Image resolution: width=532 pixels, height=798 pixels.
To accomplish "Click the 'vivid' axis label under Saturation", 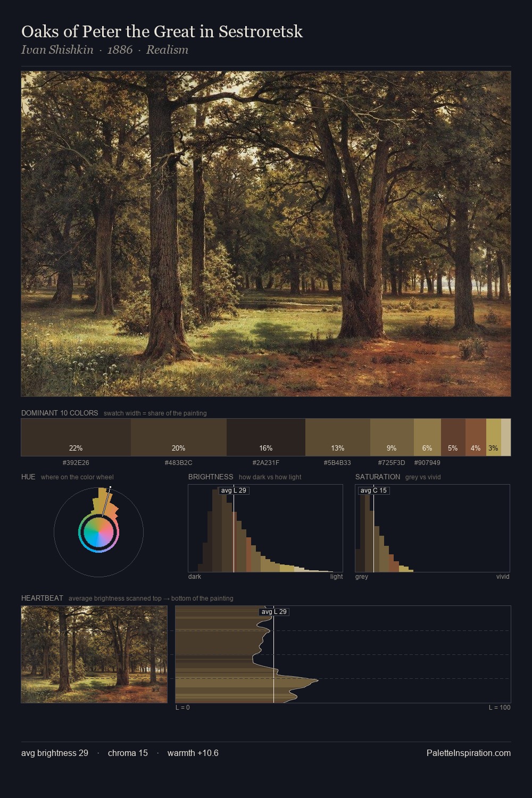I will click(503, 577).
